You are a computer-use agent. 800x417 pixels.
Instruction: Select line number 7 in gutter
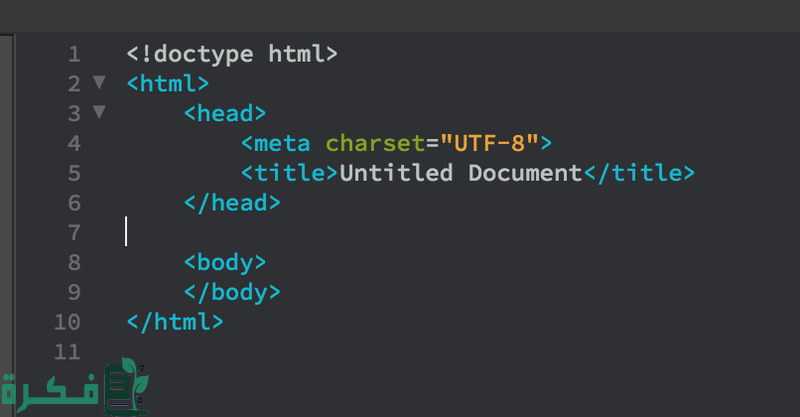(73, 232)
